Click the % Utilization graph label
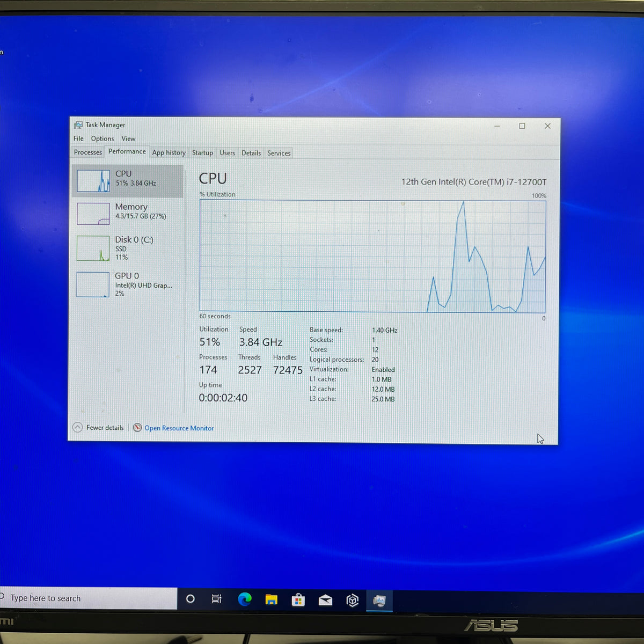The height and width of the screenshot is (644, 644). 217,194
